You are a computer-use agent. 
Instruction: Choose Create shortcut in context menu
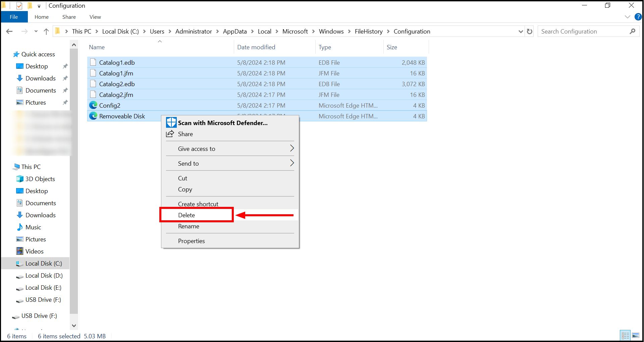click(x=230, y=204)
